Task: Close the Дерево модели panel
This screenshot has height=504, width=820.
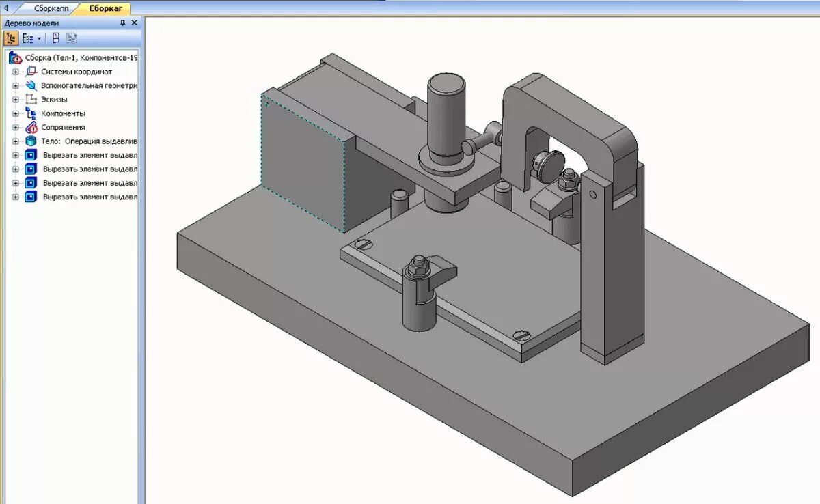Action: coord(134,23)
